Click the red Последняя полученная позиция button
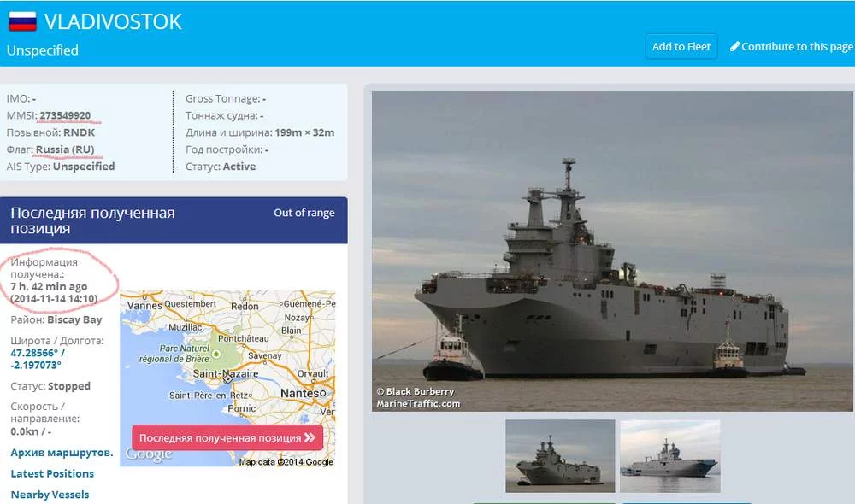Viewport: 855px width, 504px height. 227,437
